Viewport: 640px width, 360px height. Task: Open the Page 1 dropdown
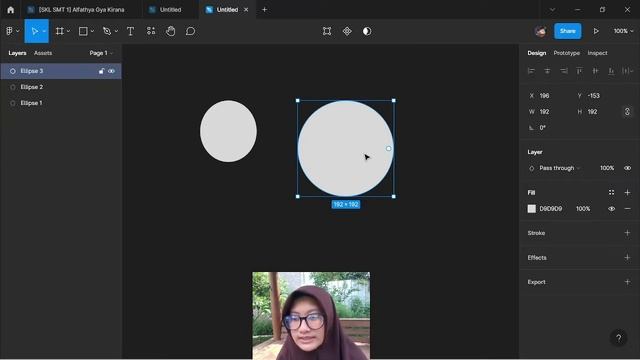coord(101,53)
